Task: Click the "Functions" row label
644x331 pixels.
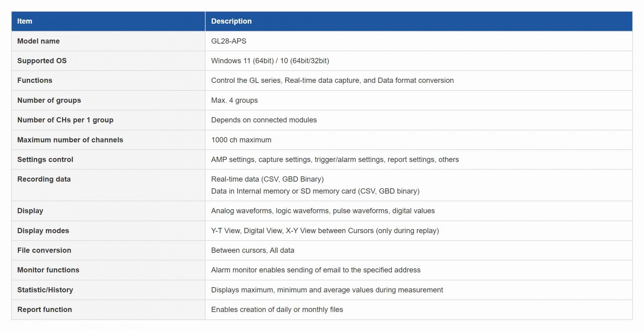Action: coord(35,80)
